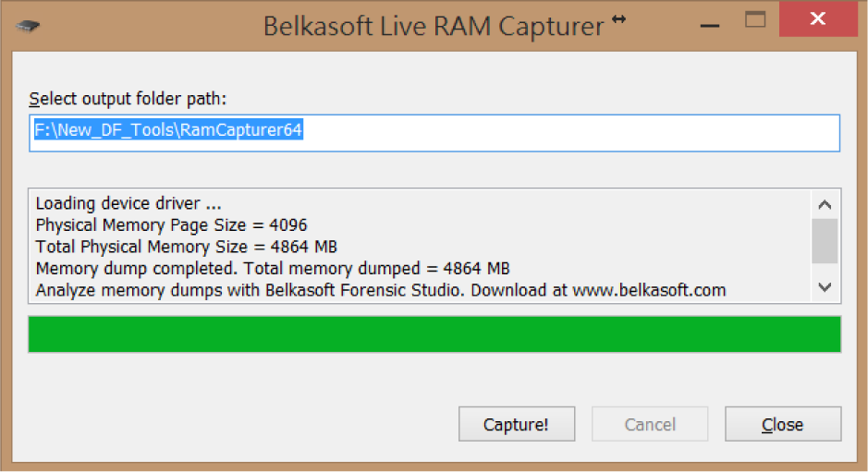The width and height of the screenshot is (868, 472).
Task: Maximize the RAM Capturer window
Action: tap(756, 19)
